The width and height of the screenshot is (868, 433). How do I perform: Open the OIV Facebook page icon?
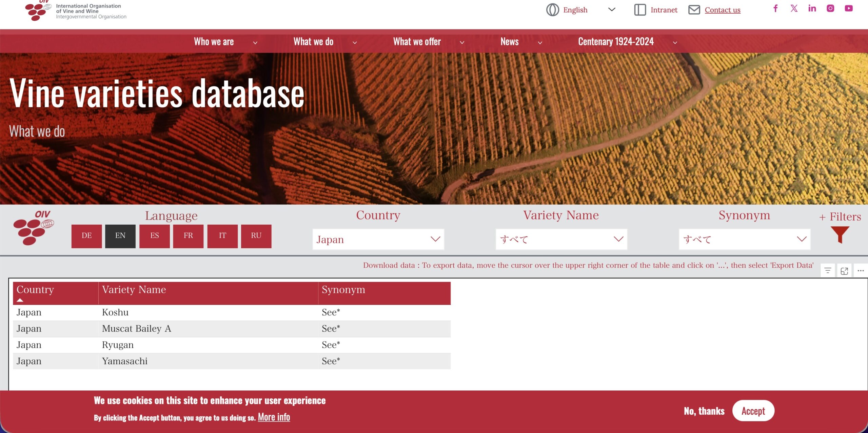pyautogui.click(x=775, y=8)
